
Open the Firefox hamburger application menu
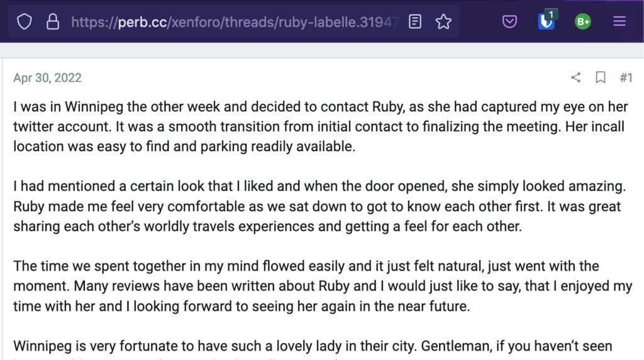619,22
